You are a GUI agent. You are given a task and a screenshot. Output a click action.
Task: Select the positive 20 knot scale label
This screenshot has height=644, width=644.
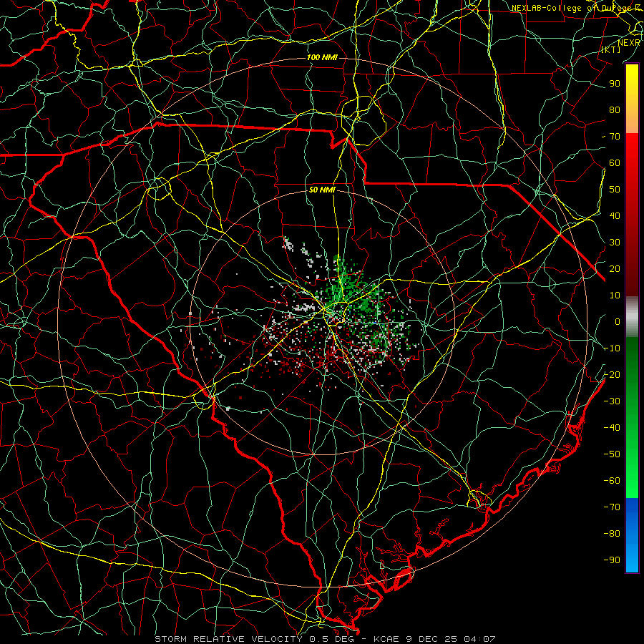pos(615,269)
